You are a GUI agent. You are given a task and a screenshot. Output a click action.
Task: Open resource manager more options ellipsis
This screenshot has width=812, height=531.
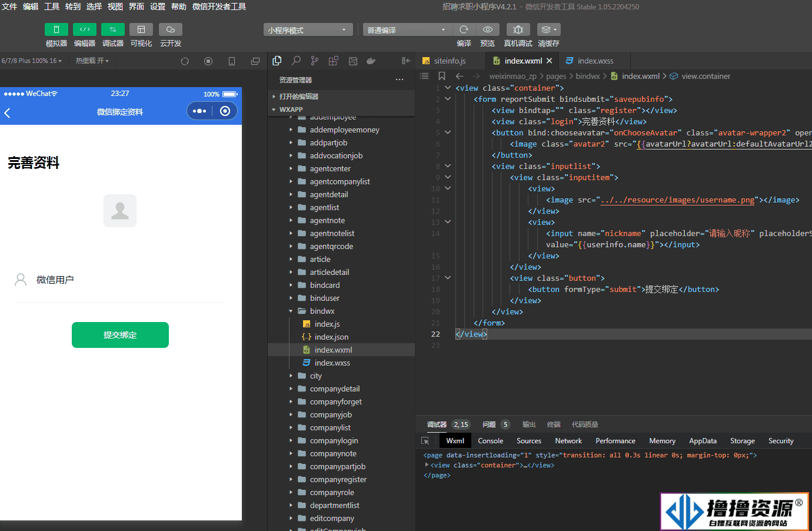coord(400,79)
